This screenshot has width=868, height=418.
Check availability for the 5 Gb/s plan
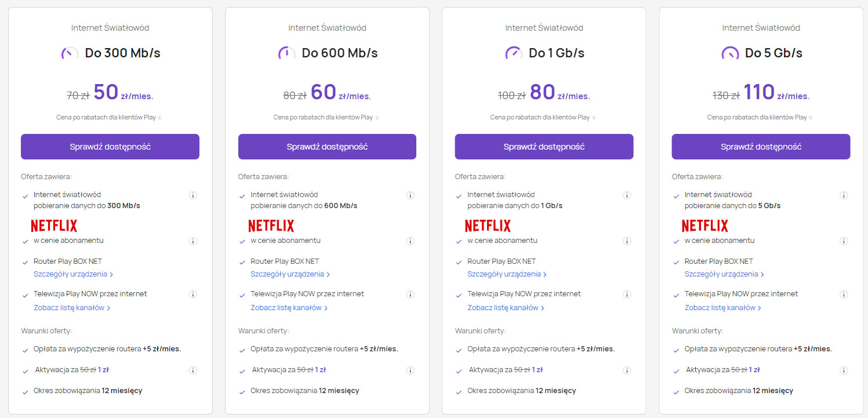click(761, 147)
